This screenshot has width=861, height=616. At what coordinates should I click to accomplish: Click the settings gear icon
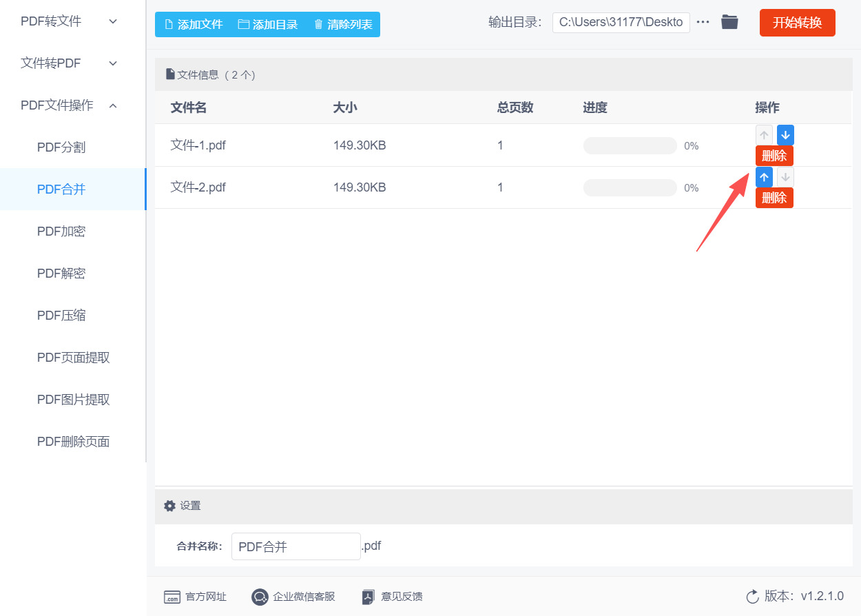[x=169, y=506]
